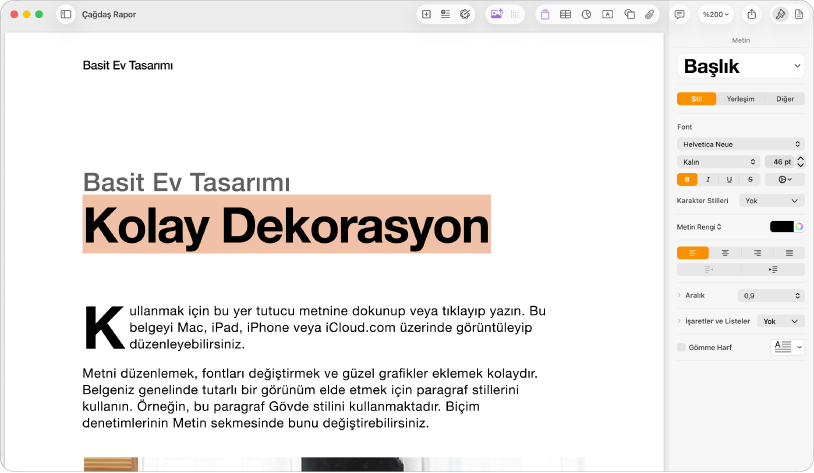Click the purple page template icon
Screen dimensions: 814x473
point(545,15)
